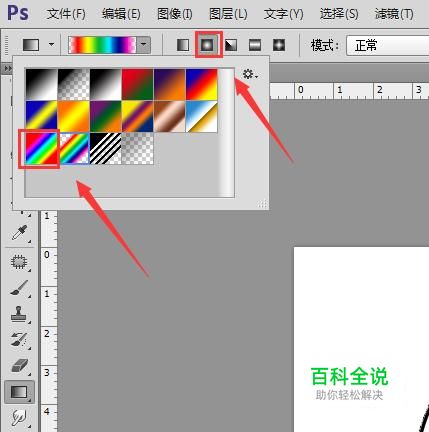Image resolution: width=429 pixels, height=432 pixels.
Task: Click the gradient picker resize grip
Action: point(262,204)
